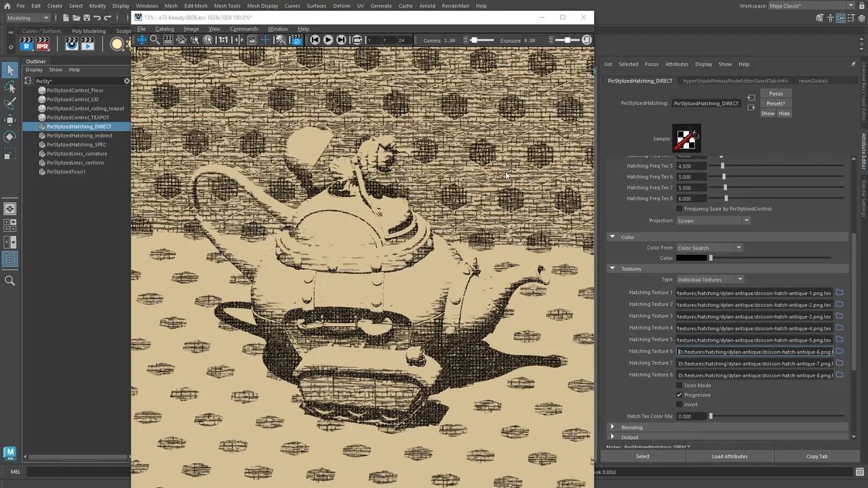
Task: Step to the last frame
Action: pyautogui.click(x=341, y=40)
